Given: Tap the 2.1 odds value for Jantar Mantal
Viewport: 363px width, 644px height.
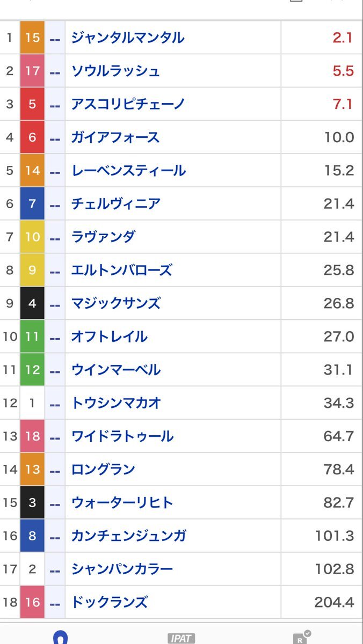Looking at the screenshot, I should click(343, 36).
